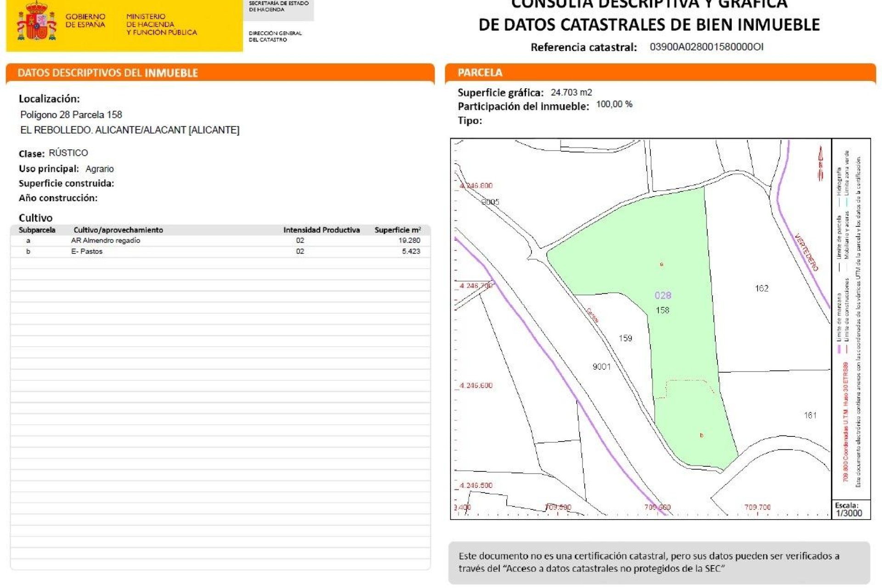The image size is (882, 588).
Task: Click the 'RÚSTICO' class value
Action: pyautogui.click(x=68, y=153)
